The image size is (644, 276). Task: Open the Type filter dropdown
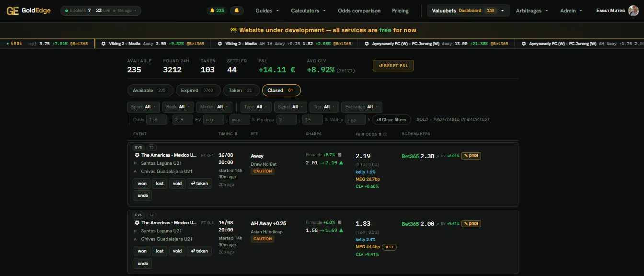pyautogui.click(x=256, y=107)
